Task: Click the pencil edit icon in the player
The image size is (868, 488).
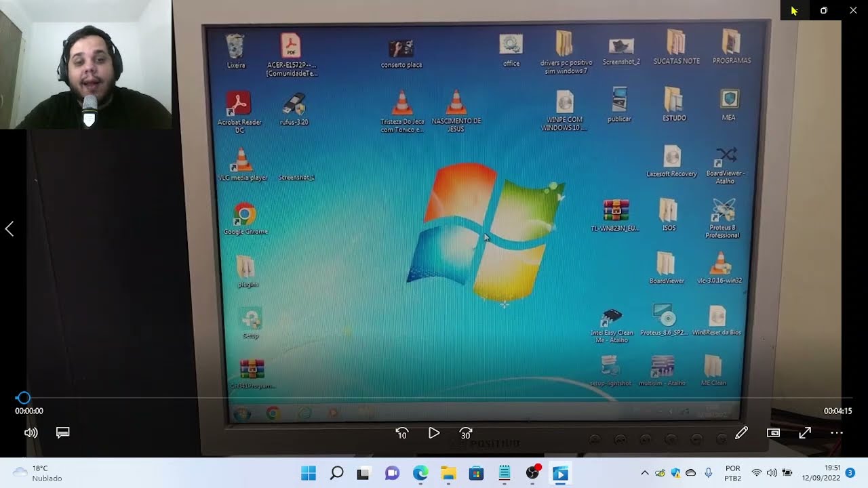Action: tap(741, 432)
